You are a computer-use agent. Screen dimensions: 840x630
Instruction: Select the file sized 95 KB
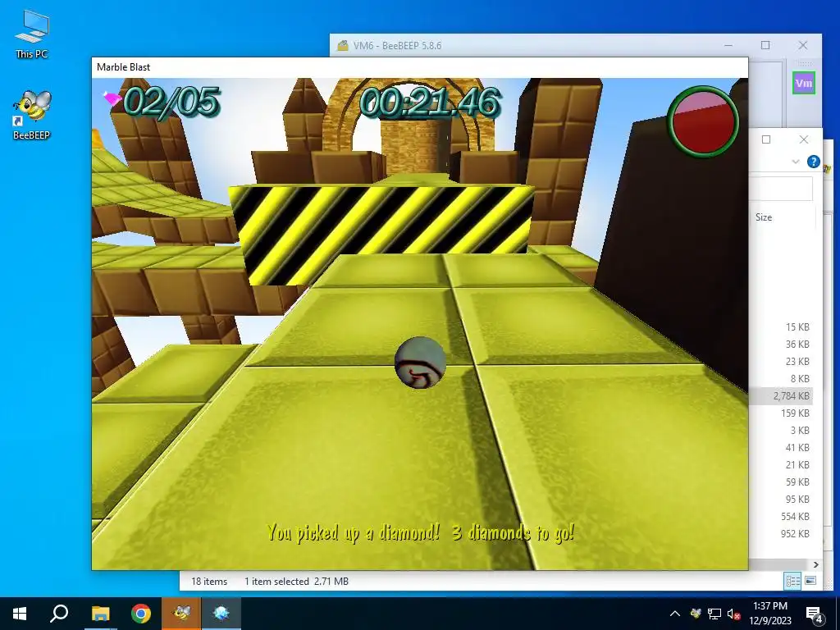tap(797, 499)
